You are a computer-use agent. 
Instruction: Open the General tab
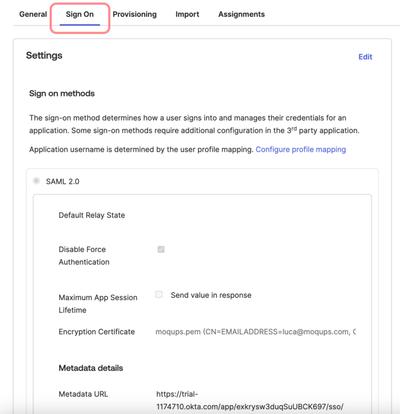tap(33, 14)
